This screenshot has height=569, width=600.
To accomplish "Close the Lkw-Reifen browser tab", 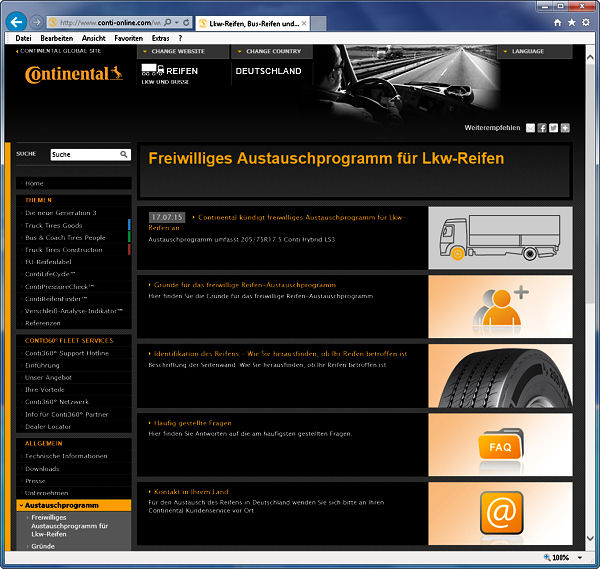I will click(304, 23).
